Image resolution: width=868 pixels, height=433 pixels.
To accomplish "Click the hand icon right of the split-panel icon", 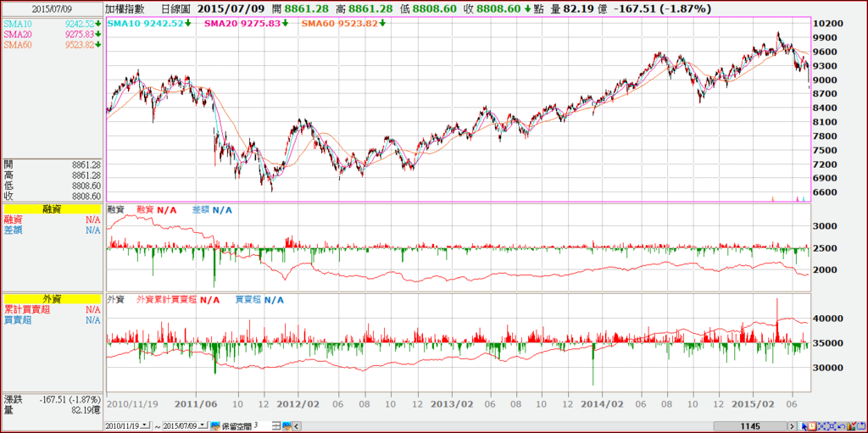I will click(287, 426).
